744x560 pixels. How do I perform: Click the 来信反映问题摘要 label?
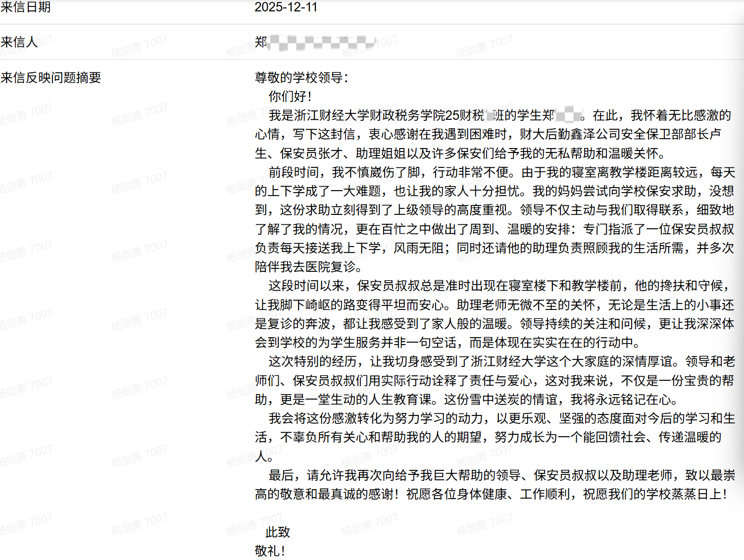coord(50,78)
